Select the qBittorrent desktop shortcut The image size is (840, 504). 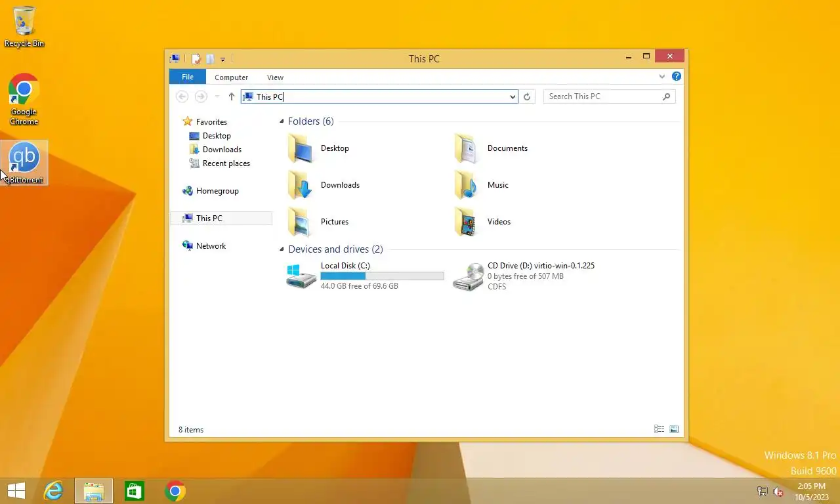(24, 163)
